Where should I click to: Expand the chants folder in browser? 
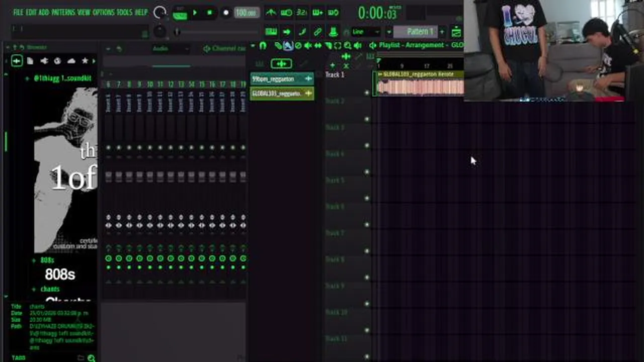[x=34, y=289]
